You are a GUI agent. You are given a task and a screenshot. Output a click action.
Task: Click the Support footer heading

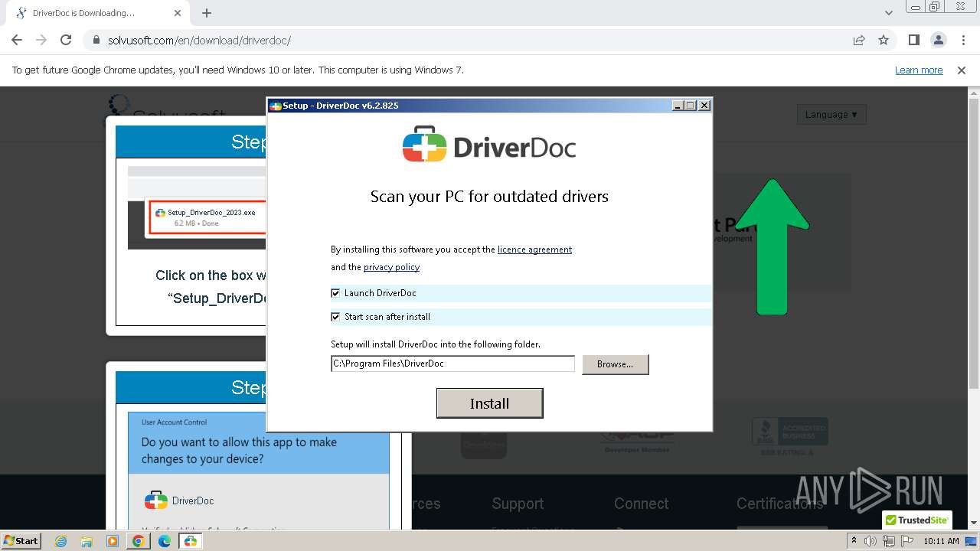tap(518, 504)
